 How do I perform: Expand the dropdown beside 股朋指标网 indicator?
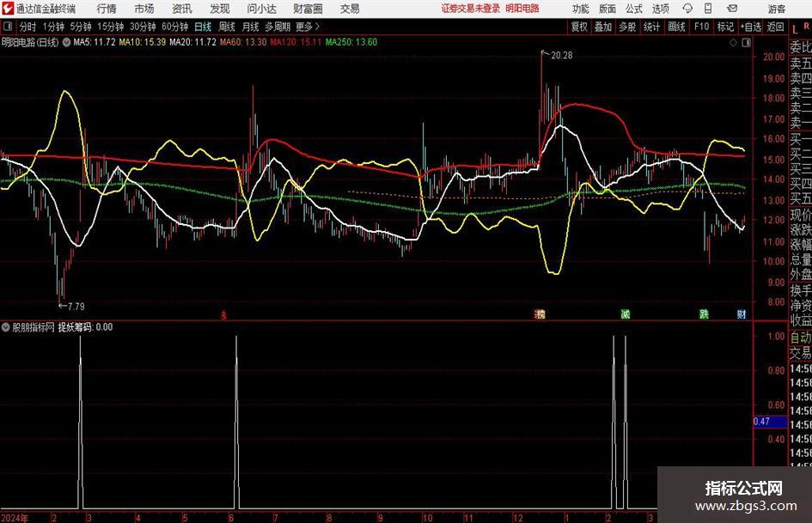click(x=6, y=326)
